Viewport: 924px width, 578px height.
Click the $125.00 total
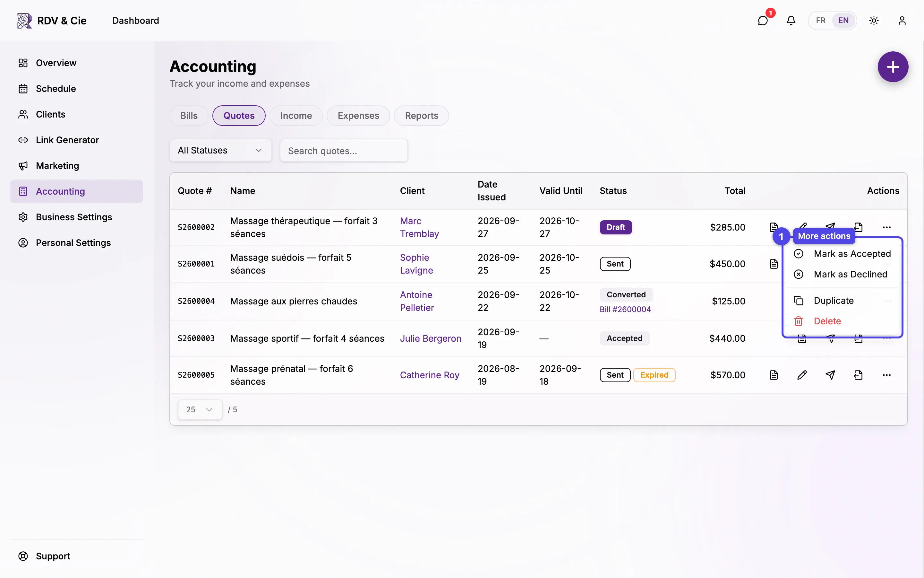pos(729,301)
